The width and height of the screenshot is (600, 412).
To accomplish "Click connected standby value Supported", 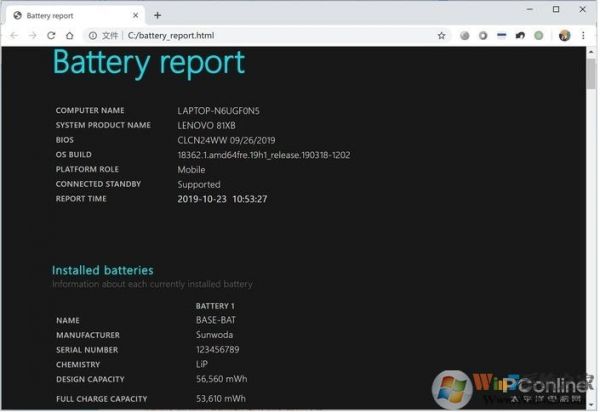I will pos(199,184).
